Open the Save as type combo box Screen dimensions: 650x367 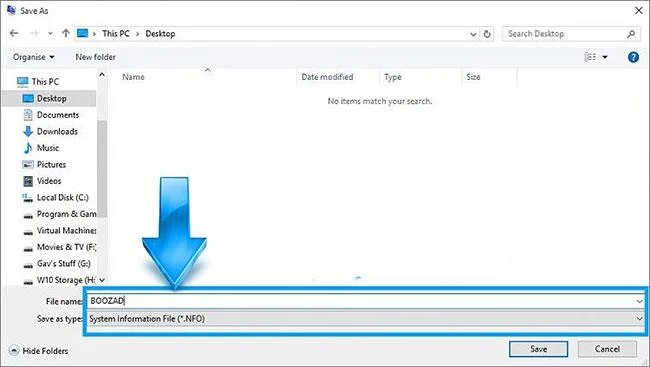coord(365,319)
